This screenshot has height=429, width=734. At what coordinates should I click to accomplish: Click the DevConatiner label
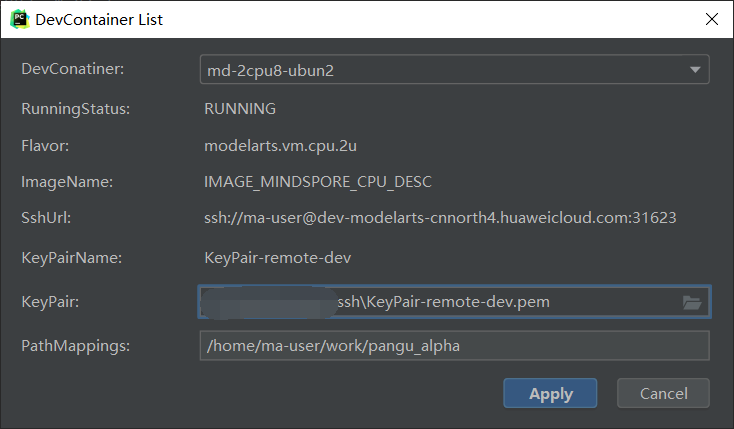point(73,69)
